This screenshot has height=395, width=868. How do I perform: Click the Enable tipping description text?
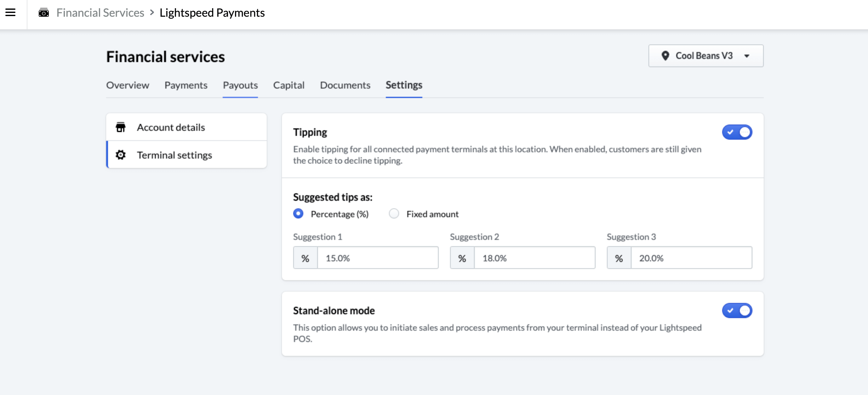tap(497, 155)
